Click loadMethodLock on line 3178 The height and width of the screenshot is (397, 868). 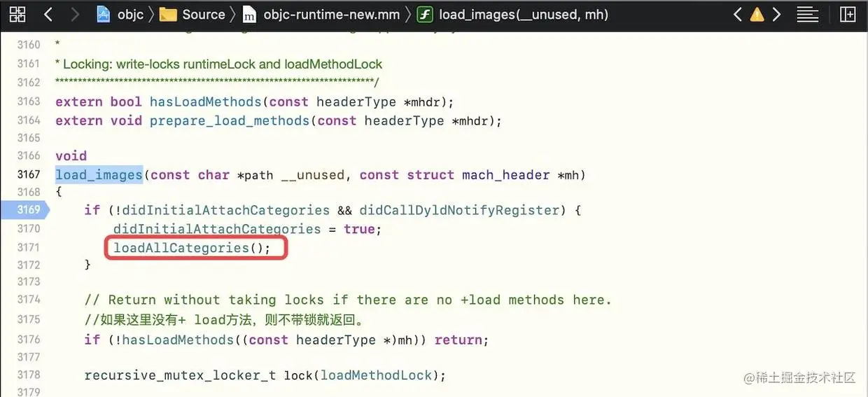click(376, 375)
